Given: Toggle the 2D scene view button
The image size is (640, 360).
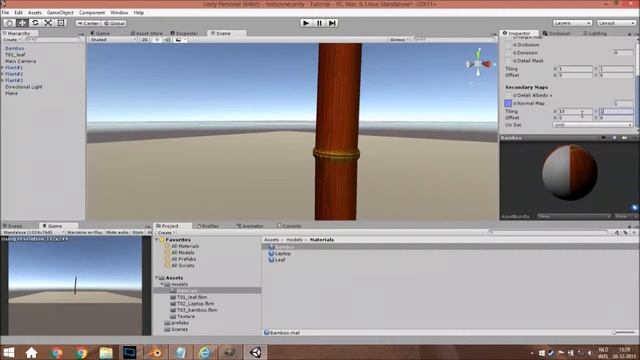Looking at the screenshot, I should click(x=144, y=40).
